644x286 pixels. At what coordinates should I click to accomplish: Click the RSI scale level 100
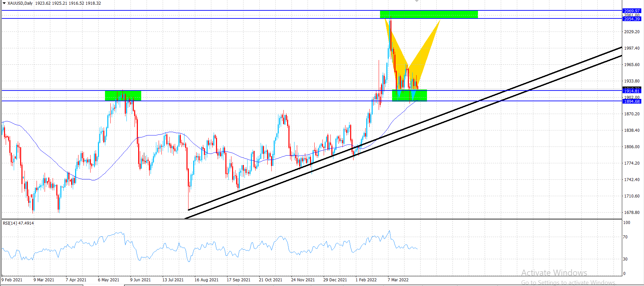pyautogui.click(x=627, y=223)
